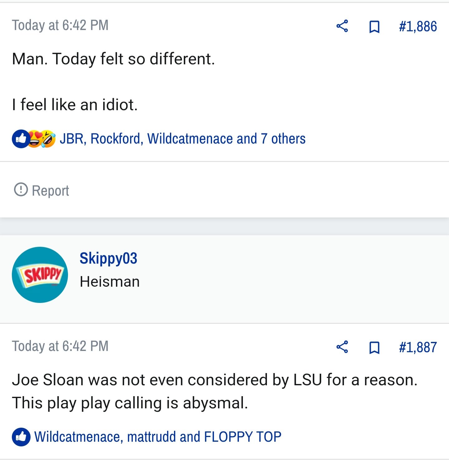Click the heart-eyes reaction emoji
The width and height of the screenshot is (449, 476).
tap(35, 139)
